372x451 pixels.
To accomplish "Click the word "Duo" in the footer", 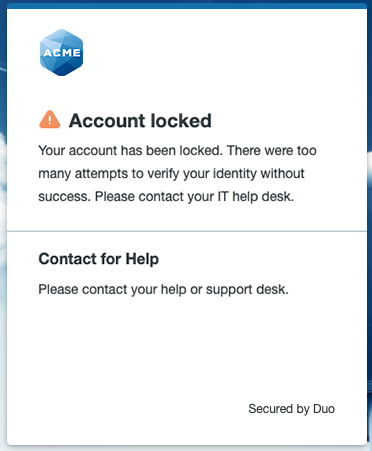I will click(324, 409).
